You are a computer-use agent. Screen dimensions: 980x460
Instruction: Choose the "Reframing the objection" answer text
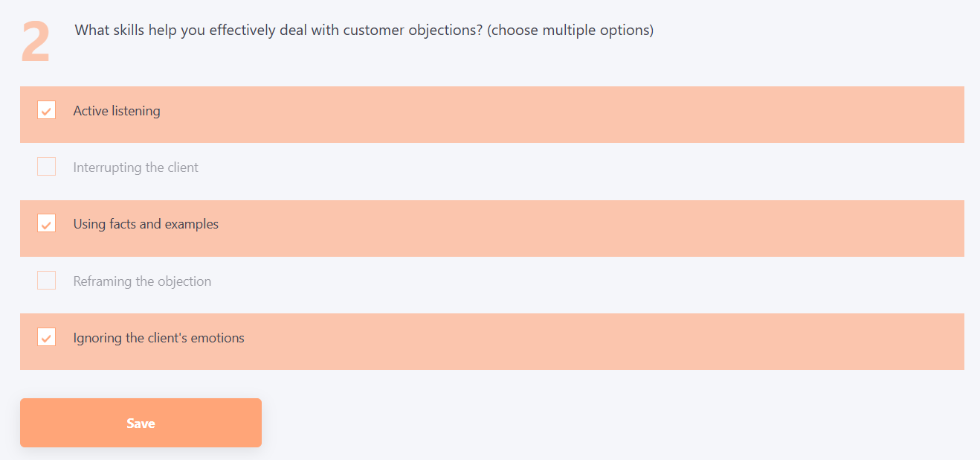(x=142, y=281)
